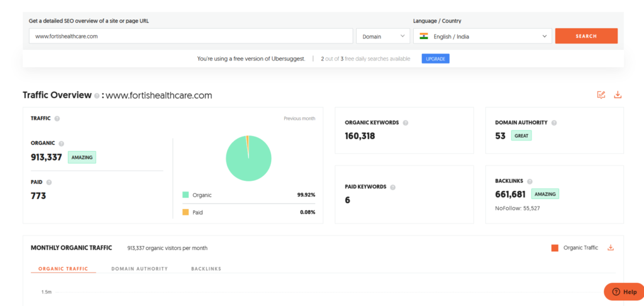Open the Domain type dropdown
The height and width of the screenshot is (306, 644).
point(384,37)
